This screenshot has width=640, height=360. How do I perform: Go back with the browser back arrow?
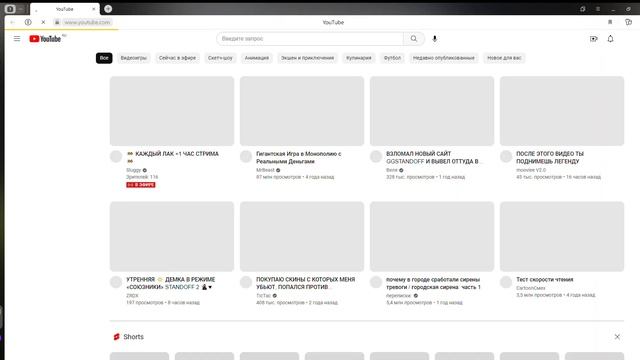click(x=13, y=22)
